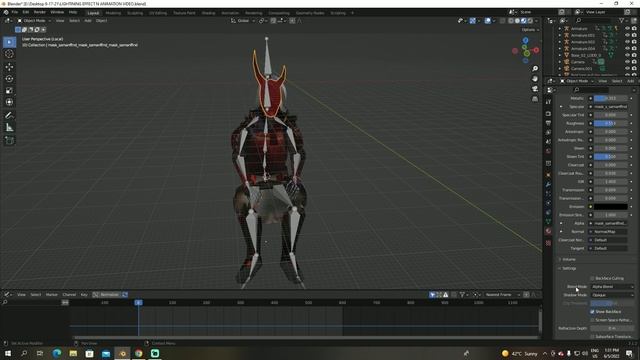
Task: Select the Annotate tool
Action: (9, 116)
